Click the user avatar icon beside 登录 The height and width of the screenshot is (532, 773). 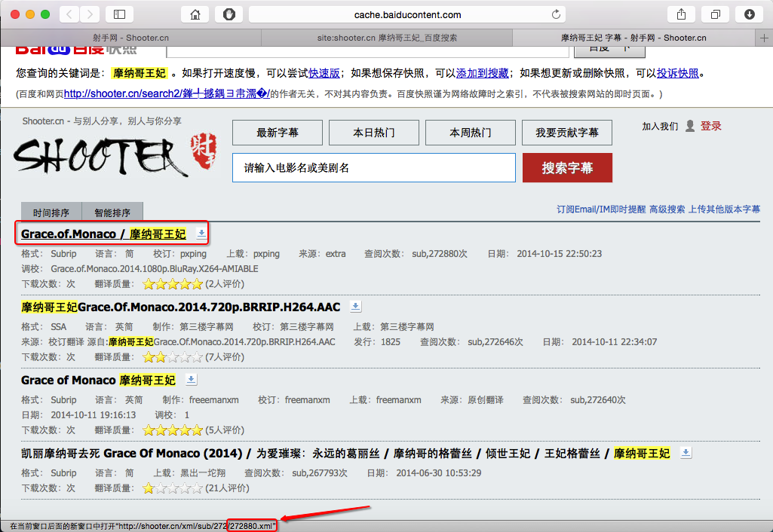pyautogui.click(x=690, y=126)
